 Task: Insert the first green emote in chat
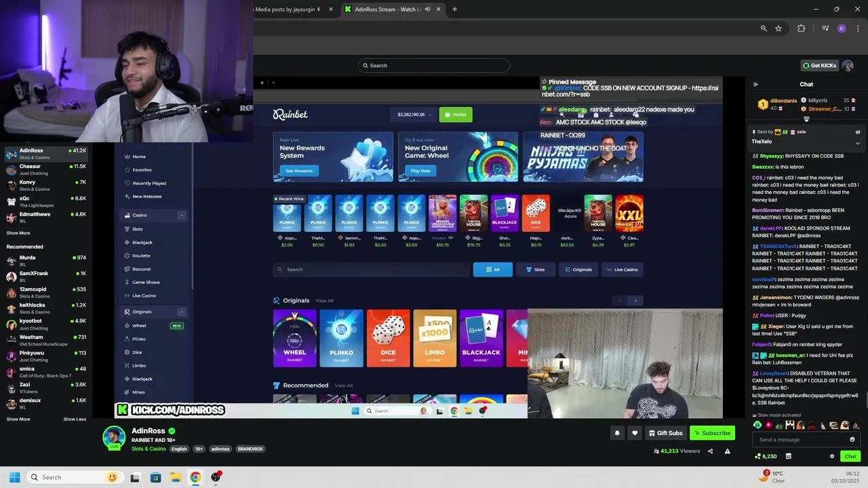[757, 425]
